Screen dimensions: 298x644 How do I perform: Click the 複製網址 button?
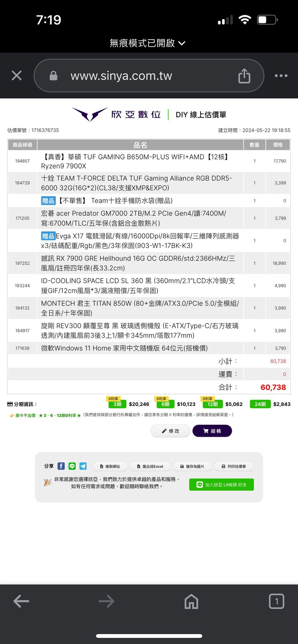[110, 466]
